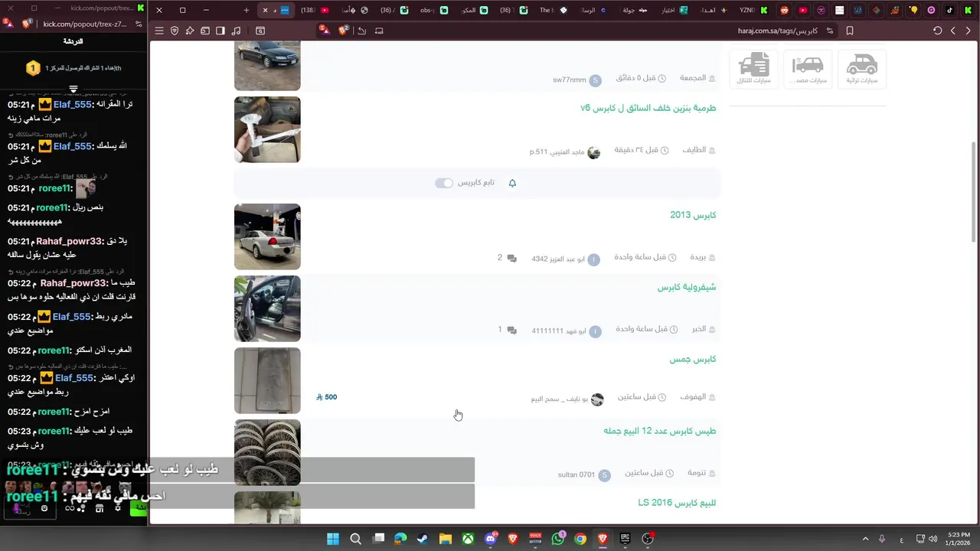Screen dimensions: 980x551
Task: Click the bell notification icon beside تابع كابرس
Action: click(512, 183)
